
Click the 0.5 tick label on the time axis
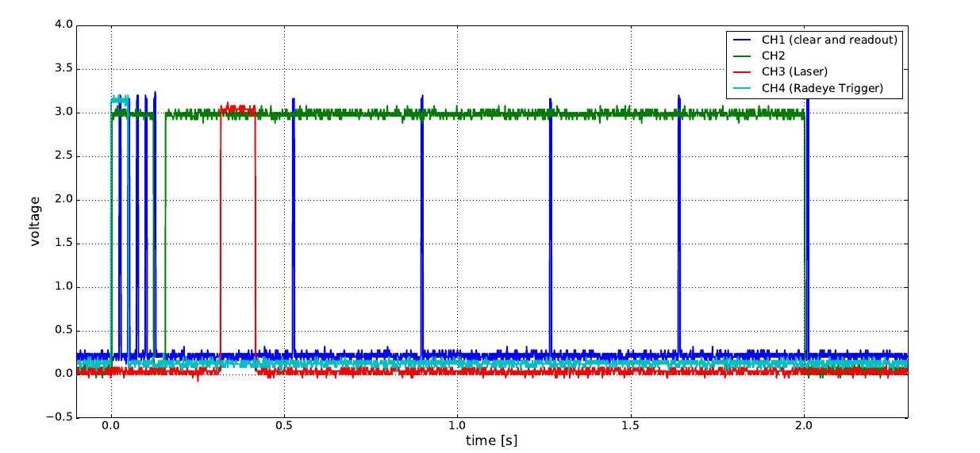coord(284,426)
